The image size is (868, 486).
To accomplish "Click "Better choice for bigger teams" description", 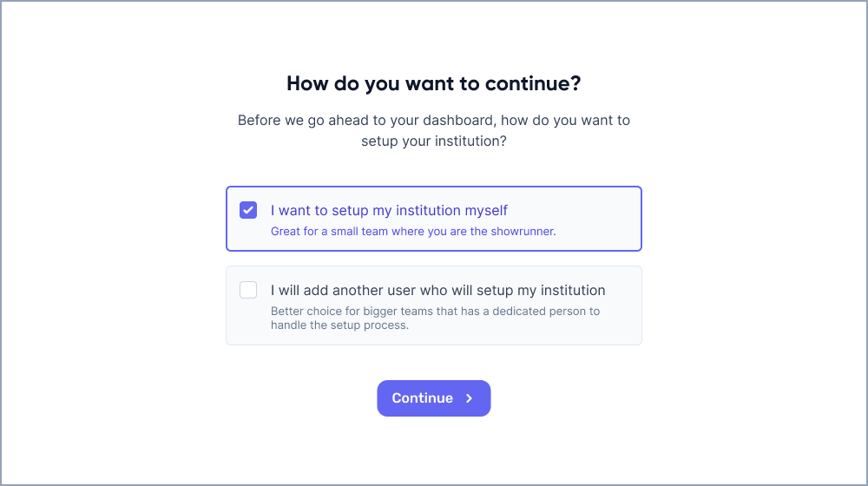I will (435, 311).
